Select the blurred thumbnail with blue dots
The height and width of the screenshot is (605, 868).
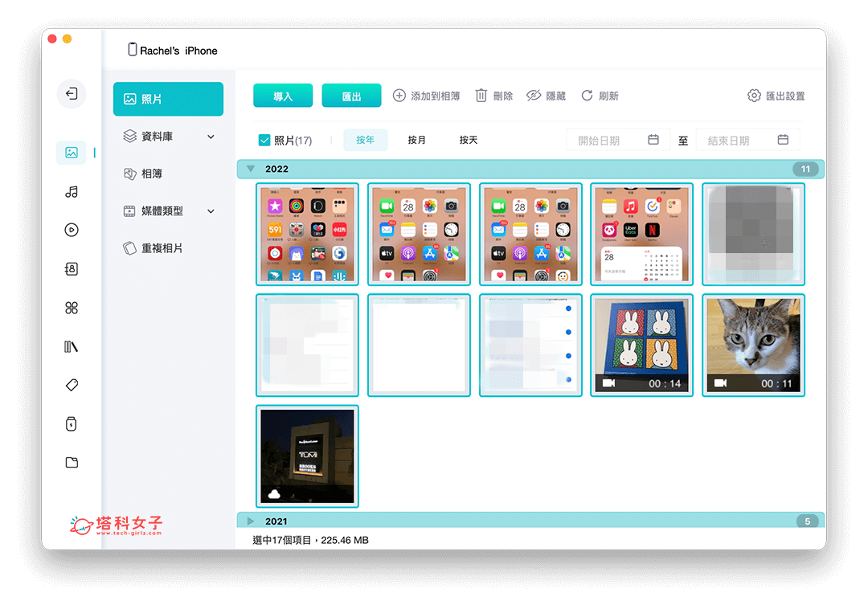pos(530,345)
